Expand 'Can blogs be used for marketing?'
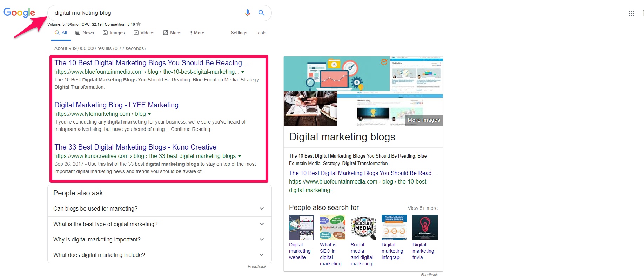Image resolution: width=644 pixels, height=279 pixels. pyautogui.click(x=160, y=208)
